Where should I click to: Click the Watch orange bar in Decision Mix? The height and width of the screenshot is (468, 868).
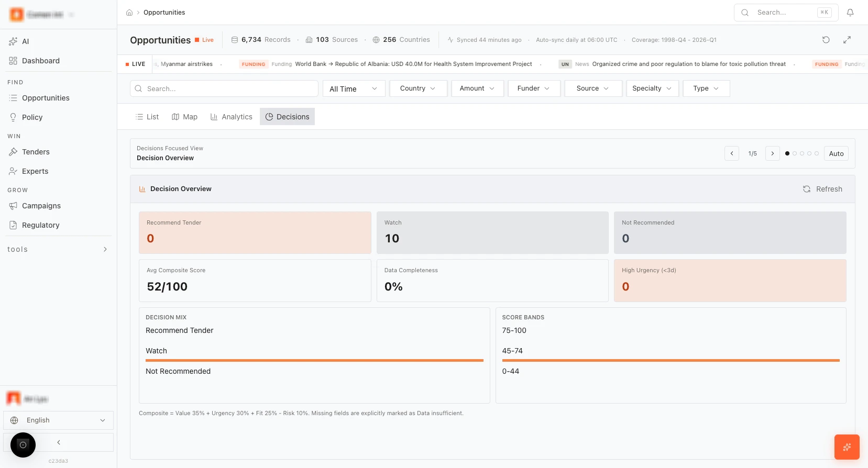[x=314, y=360]
